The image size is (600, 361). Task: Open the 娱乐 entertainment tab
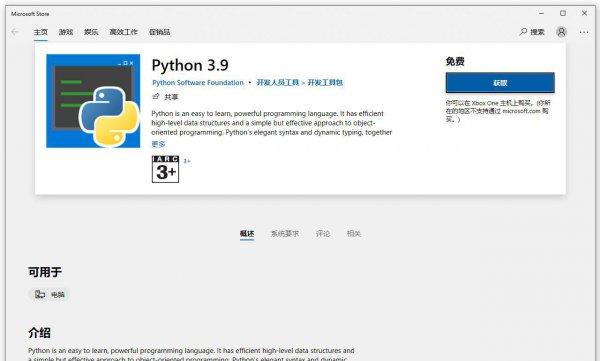91,32
